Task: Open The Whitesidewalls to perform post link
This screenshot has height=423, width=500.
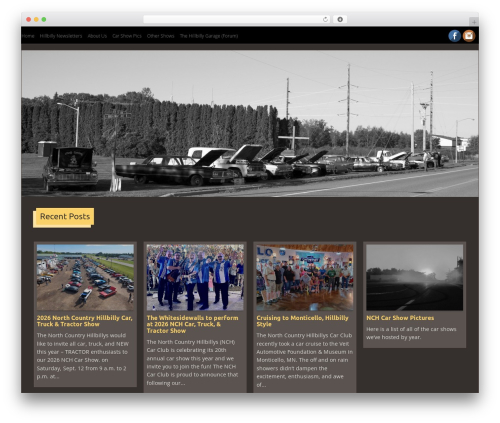Action: pos(193,324)
